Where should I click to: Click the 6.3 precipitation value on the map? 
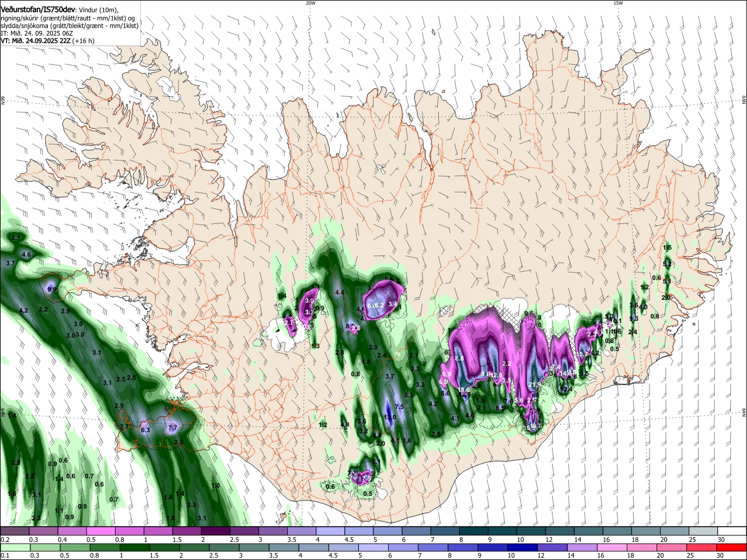click(145, 430)
